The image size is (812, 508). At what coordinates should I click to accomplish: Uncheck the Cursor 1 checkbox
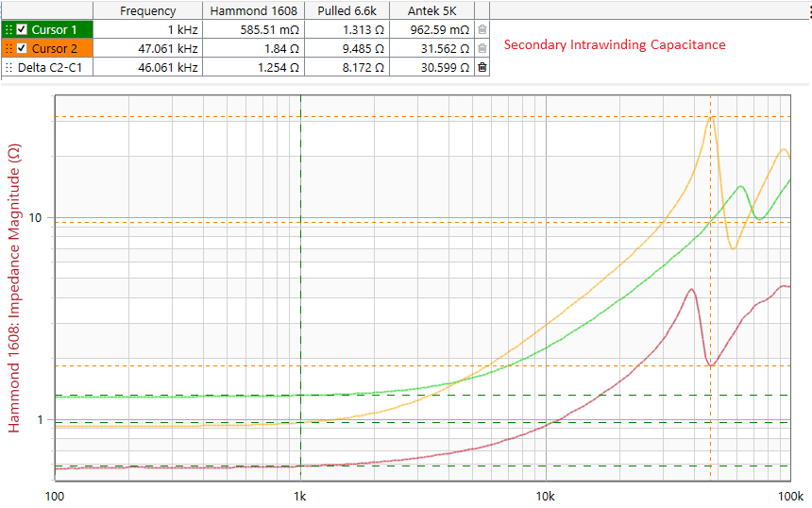pyautogui.click(x=21, y=29)
